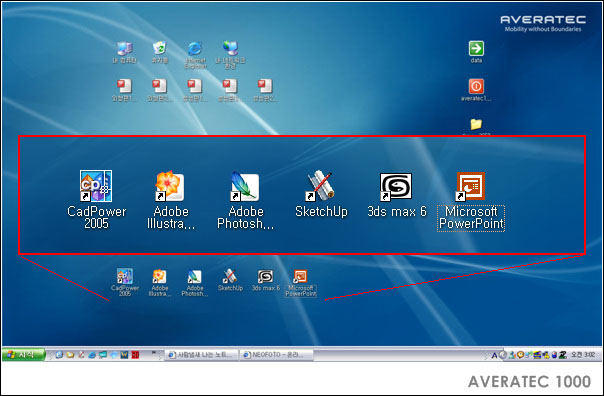Select the non-magnified Microsoft PowerPoint desktop shortcut
This screenshot has height=396, width=604.
point(300,283)
